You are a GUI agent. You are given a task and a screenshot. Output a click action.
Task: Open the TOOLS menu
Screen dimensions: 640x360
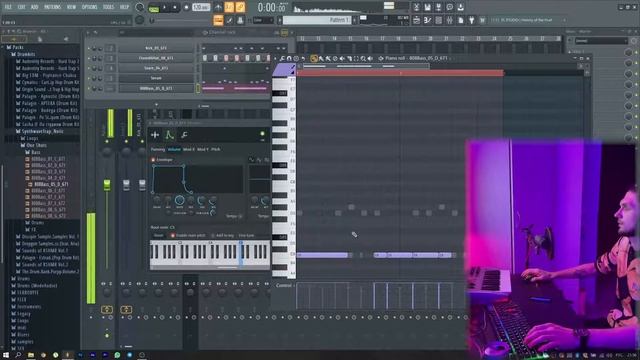coord(108,7)
